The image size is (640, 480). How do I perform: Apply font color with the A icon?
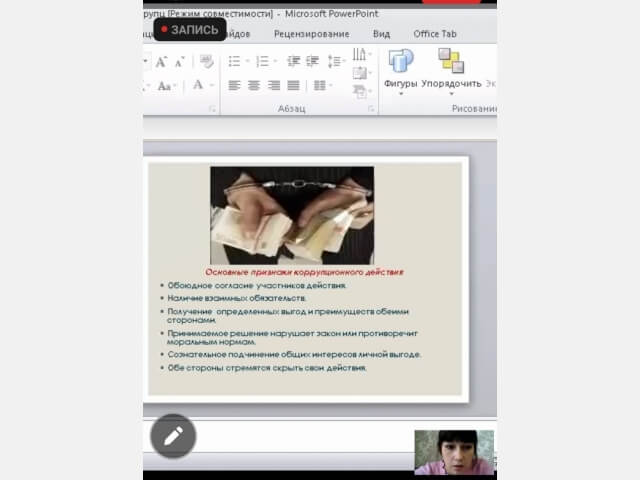point(198,85)
